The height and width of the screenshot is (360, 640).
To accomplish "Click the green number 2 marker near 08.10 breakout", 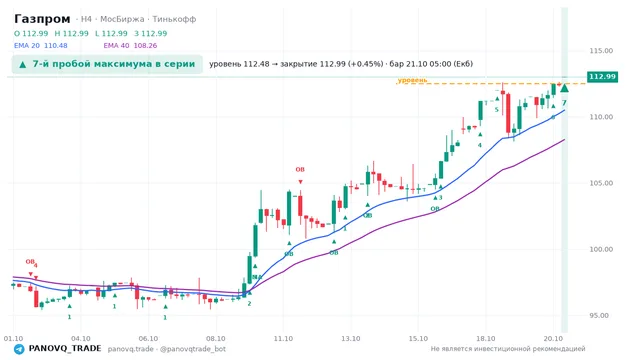I will (249, 303).
